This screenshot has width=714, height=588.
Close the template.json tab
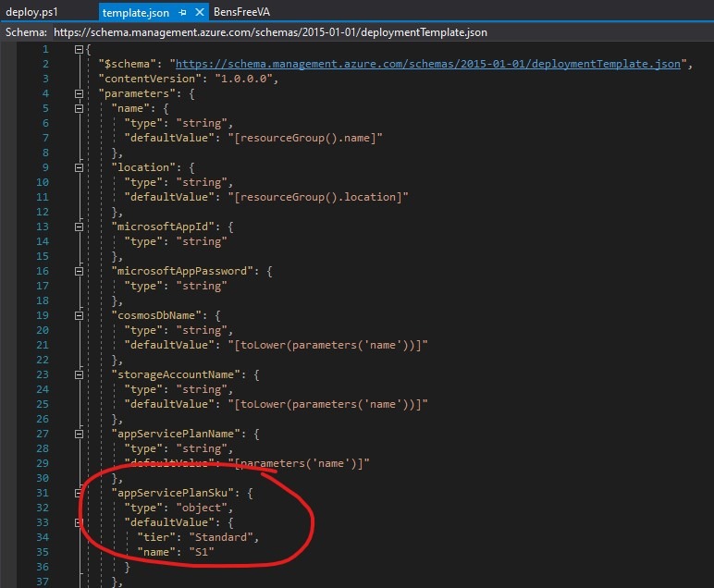[198, 13]
